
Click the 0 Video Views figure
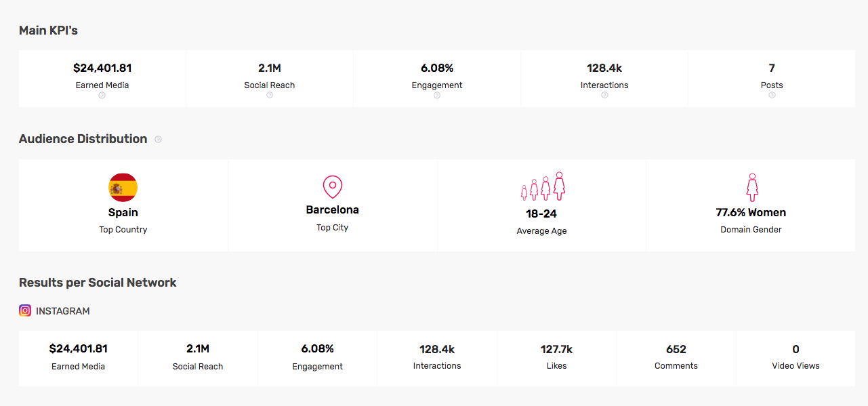point(795,349)
